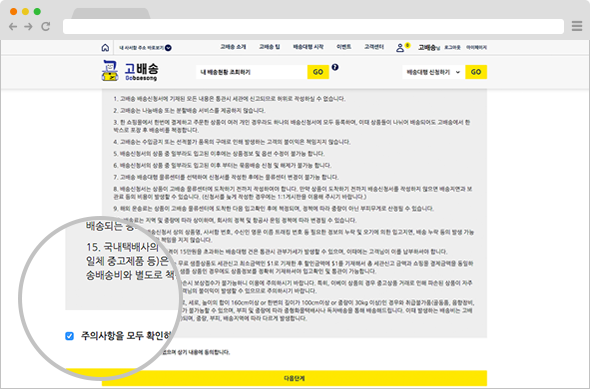The height and width of the screenshot is (389, 590).
Task: Open the 이벤트 menu
Action: tap(344, 47)
